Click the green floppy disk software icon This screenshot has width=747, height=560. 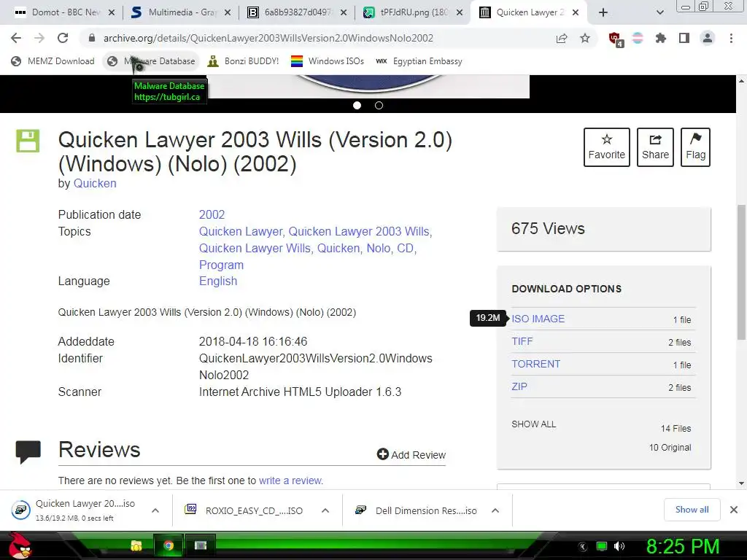tap(28, 141)
